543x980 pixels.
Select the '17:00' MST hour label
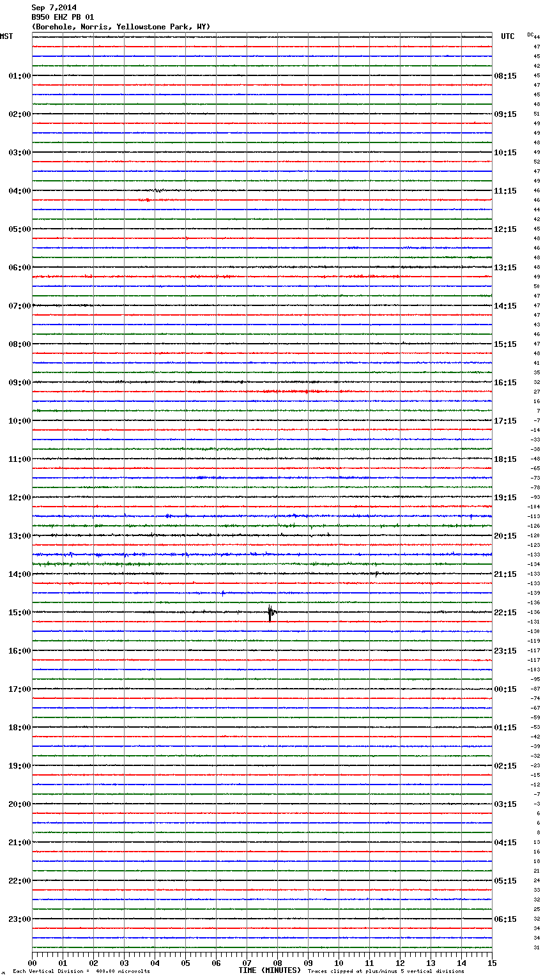20,689
